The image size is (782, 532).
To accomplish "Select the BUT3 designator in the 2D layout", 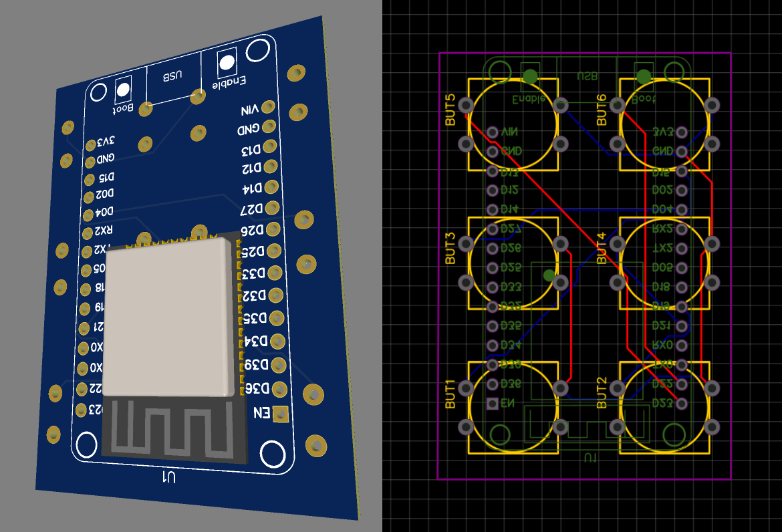I will pyautogui.click(x=450, y=249).
